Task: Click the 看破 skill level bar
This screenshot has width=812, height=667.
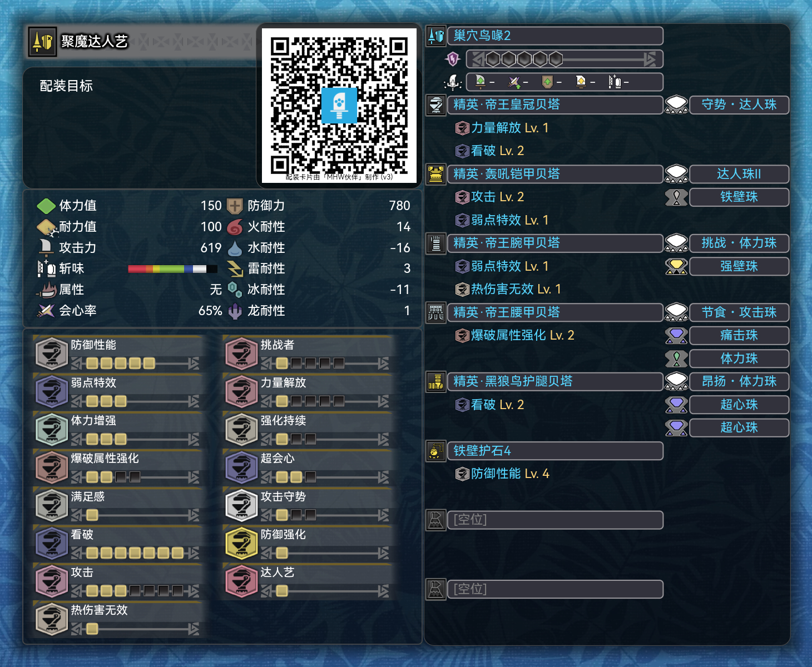Action: pos(135,552)
